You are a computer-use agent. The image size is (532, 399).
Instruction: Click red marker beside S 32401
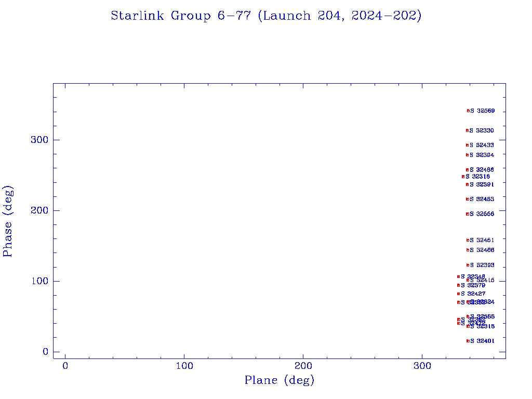[x=468, y=341]
